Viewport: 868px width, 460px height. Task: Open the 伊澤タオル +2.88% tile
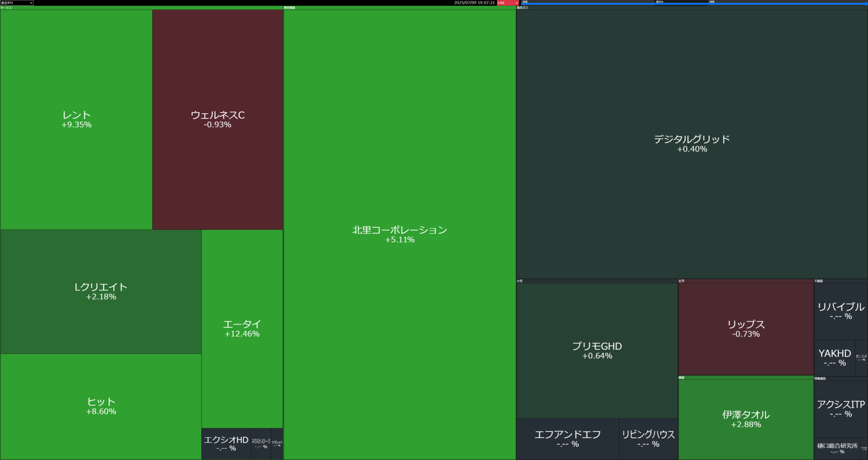click(x=746, y=419)
